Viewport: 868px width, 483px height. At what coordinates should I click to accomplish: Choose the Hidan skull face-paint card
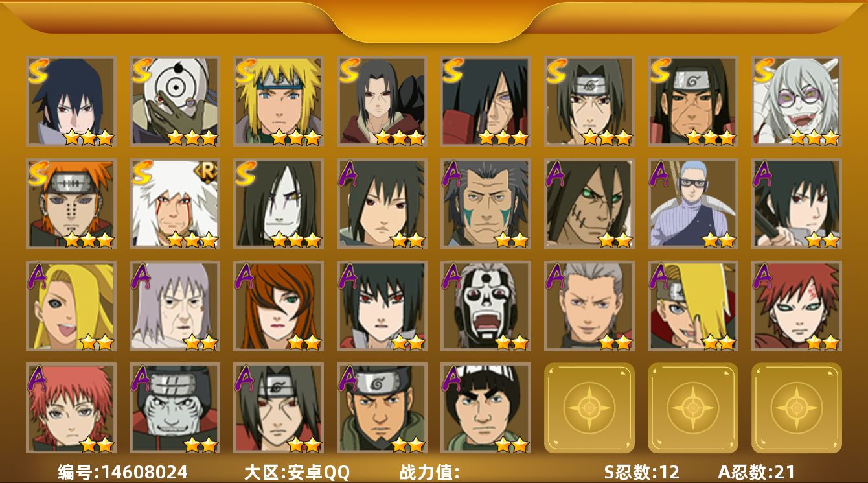(486, 306)
